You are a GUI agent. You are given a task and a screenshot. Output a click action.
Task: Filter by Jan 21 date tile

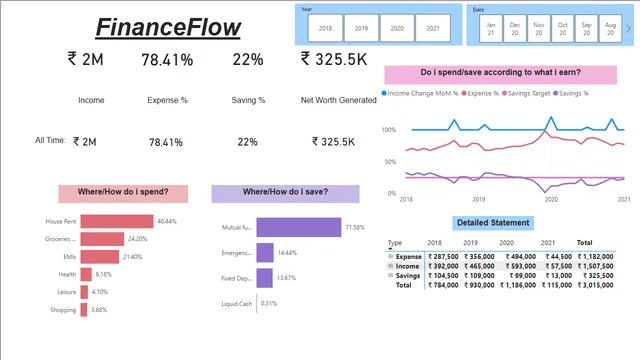491,29
